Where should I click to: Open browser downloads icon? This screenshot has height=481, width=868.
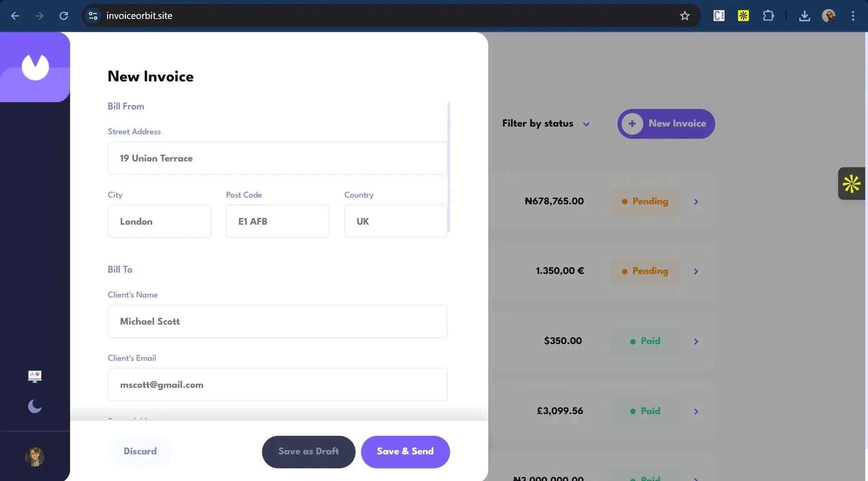pos(804,16)
